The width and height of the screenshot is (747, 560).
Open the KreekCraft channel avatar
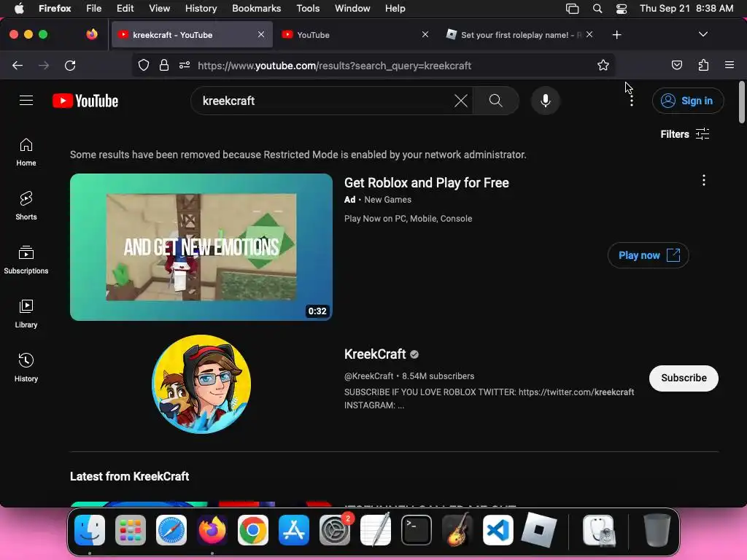(201, 384)
